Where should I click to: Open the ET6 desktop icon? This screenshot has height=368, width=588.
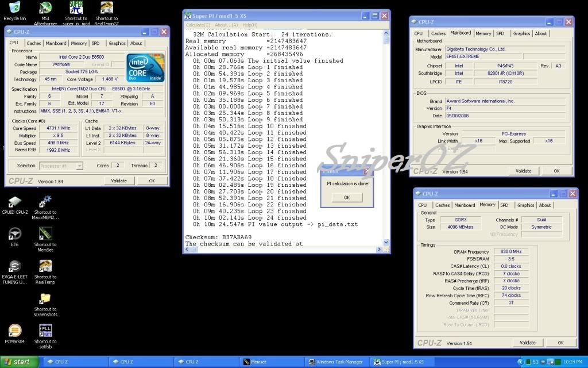pyautogui.click(x=15, y=234)
